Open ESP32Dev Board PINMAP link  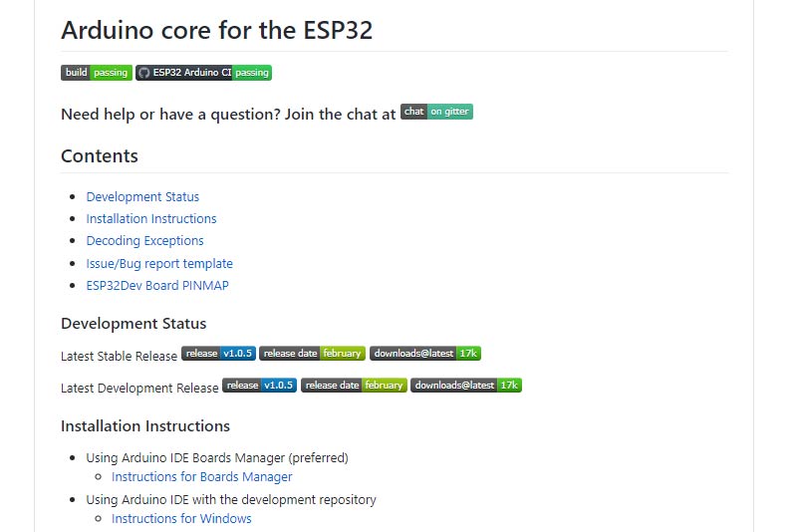coord(157,286)
